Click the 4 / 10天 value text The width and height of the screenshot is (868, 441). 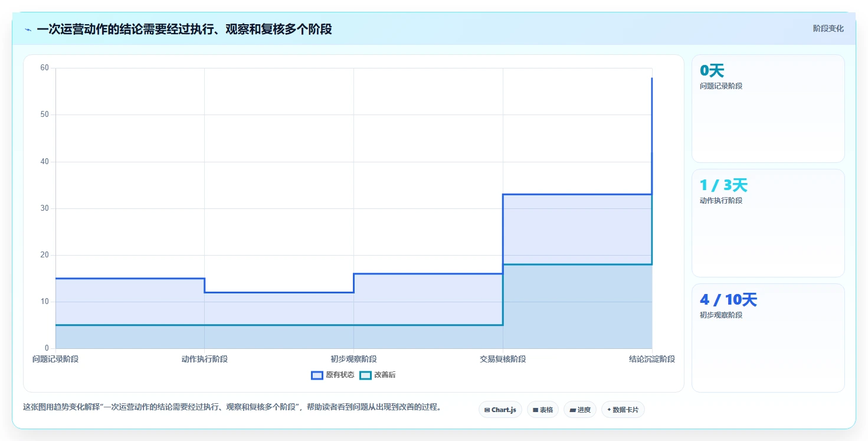728,300
